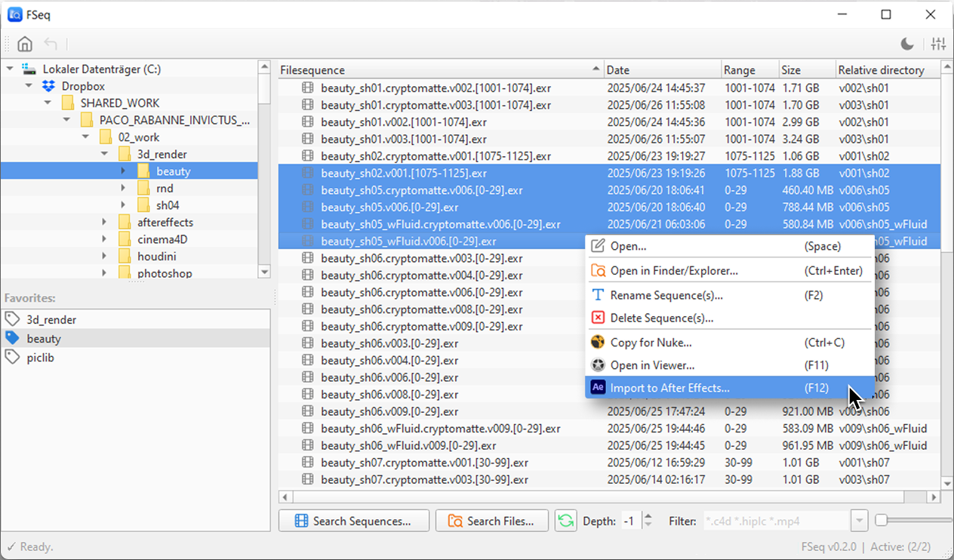Click the Nuke icon beside Copy for Nuke
The width and height of the screenshot is (954, 560).
coord(598,341)
